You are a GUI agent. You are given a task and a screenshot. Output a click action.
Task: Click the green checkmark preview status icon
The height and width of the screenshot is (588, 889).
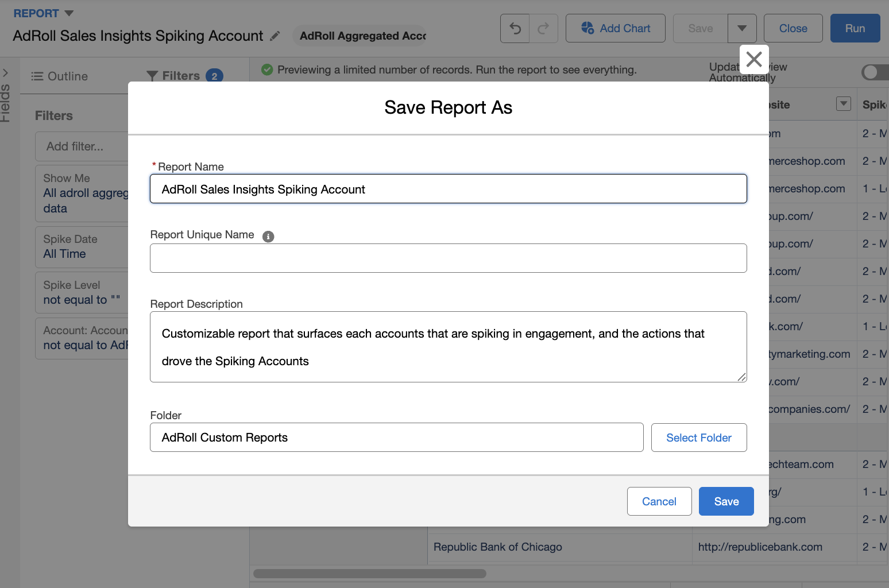(x=267, y=69)
